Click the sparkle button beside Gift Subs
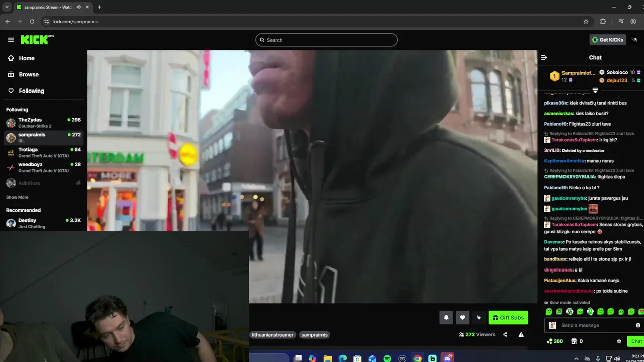 click(478, 318)
